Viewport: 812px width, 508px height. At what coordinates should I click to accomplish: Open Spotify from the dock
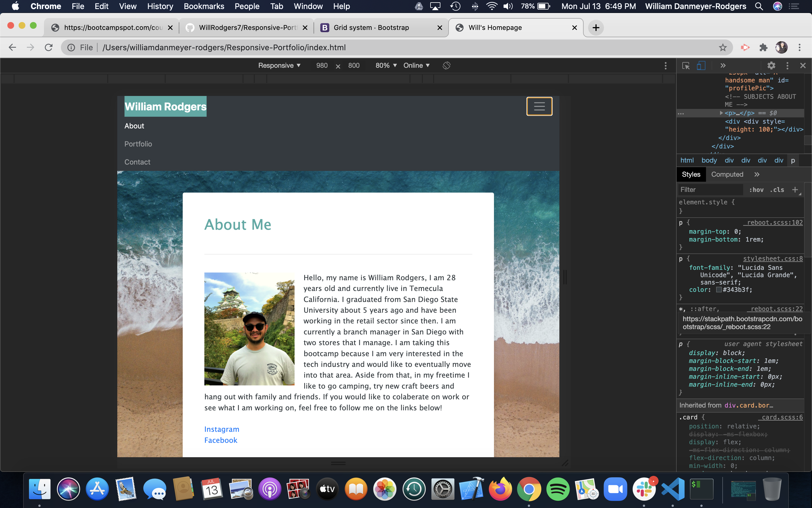pos(558,489)
